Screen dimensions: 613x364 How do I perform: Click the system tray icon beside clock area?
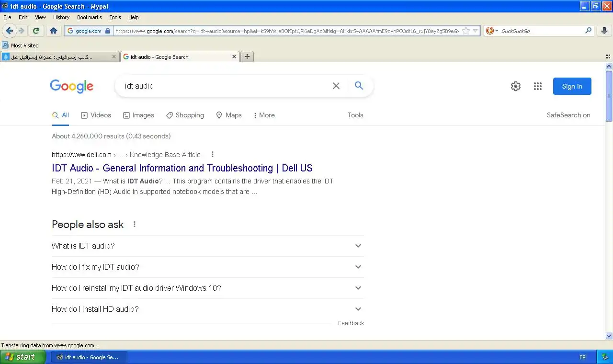tap(605, 357)
